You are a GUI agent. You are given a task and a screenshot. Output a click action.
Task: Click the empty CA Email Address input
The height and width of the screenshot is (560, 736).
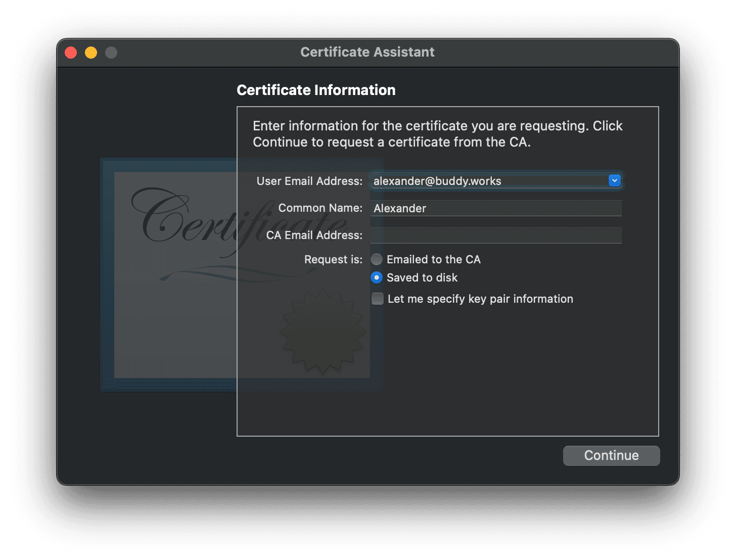[x=495, y=235]
